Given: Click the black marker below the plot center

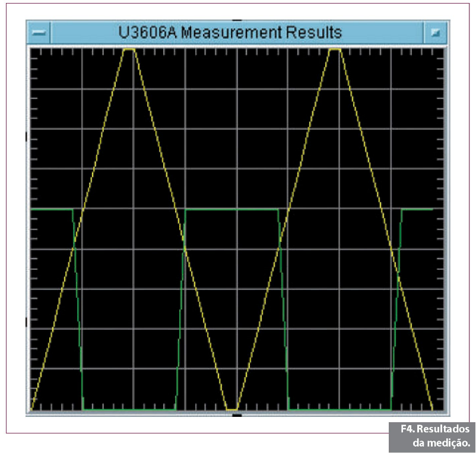Looking at the screenshot, I should click(x=237, y=416).
